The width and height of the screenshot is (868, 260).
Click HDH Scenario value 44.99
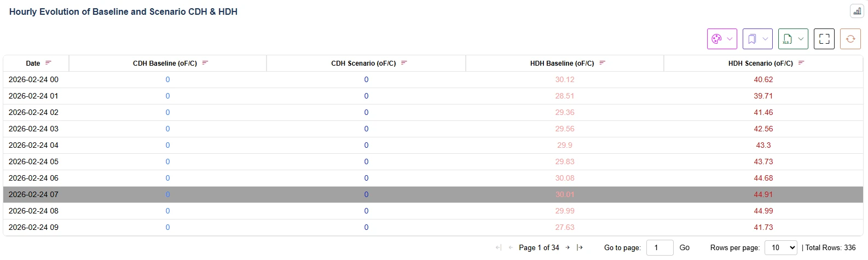[x=763, y=211]
